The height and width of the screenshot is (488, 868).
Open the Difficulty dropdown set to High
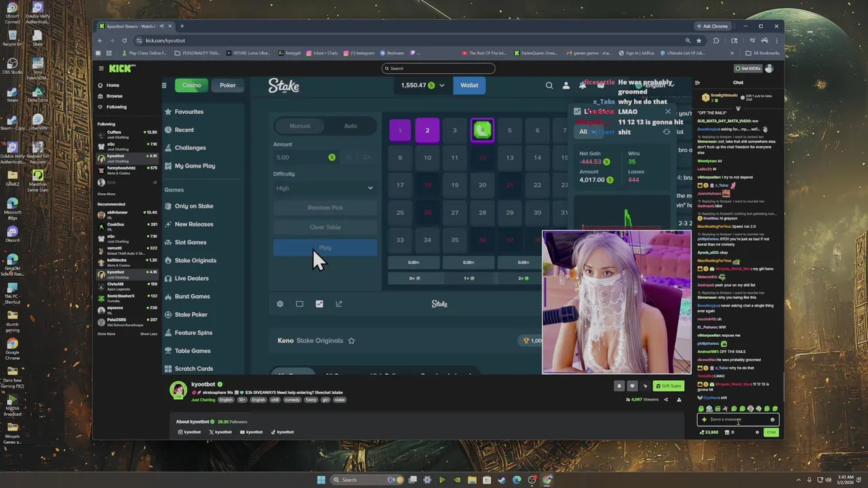tap(325, 188)
